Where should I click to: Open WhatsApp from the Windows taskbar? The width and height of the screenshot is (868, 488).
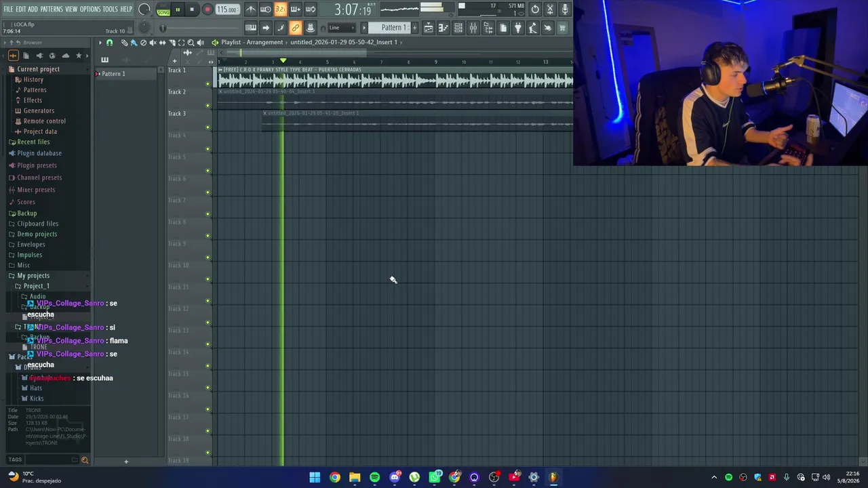[435, 477]
